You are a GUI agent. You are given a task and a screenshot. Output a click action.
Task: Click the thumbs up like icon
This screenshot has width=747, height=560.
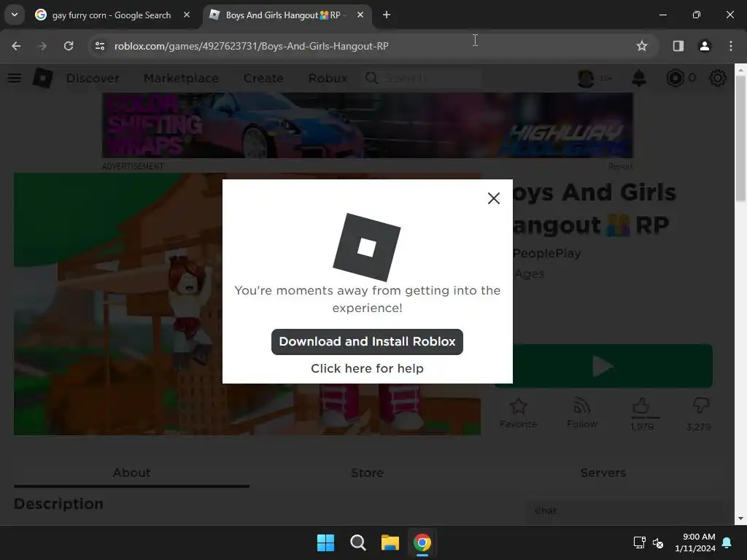(x=641, y=407)
